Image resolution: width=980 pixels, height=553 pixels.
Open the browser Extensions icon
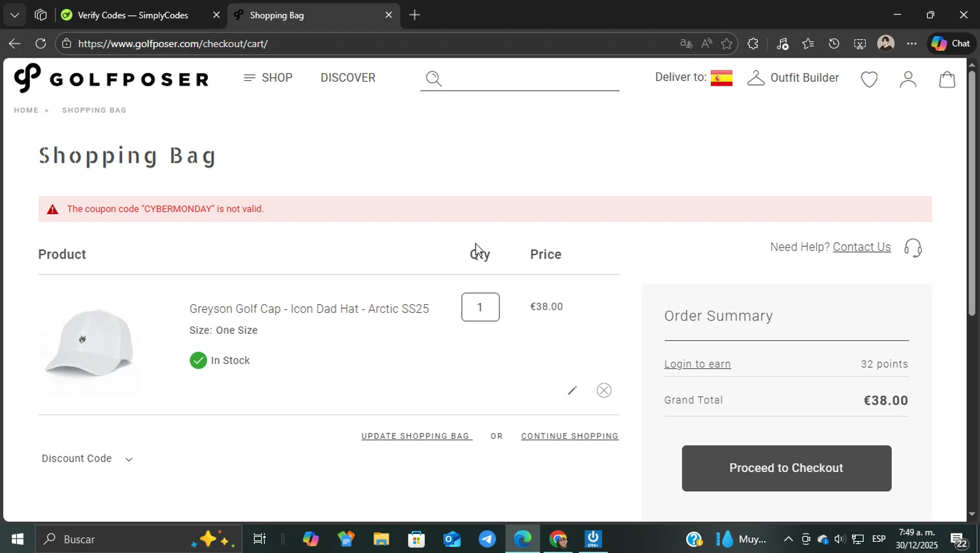753,44
